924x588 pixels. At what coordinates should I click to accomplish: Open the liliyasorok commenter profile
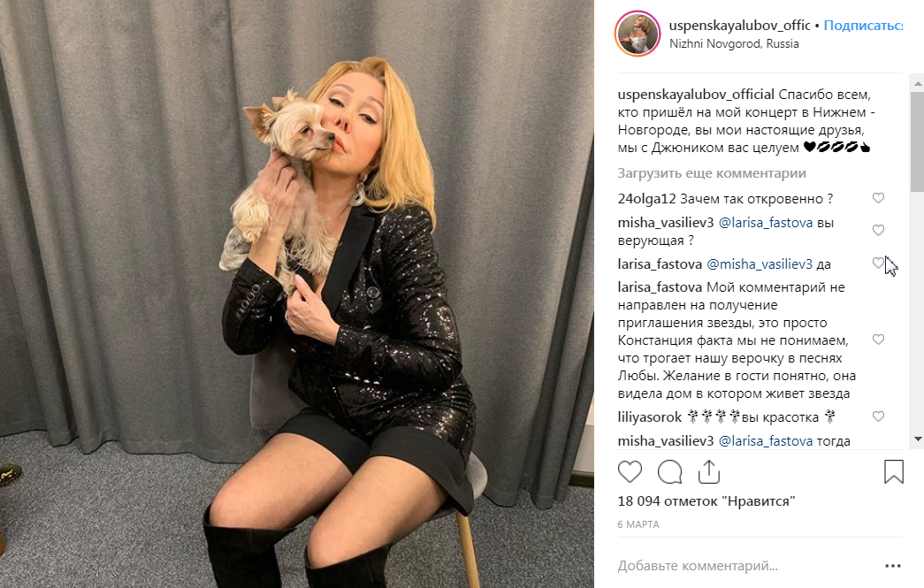649,417
